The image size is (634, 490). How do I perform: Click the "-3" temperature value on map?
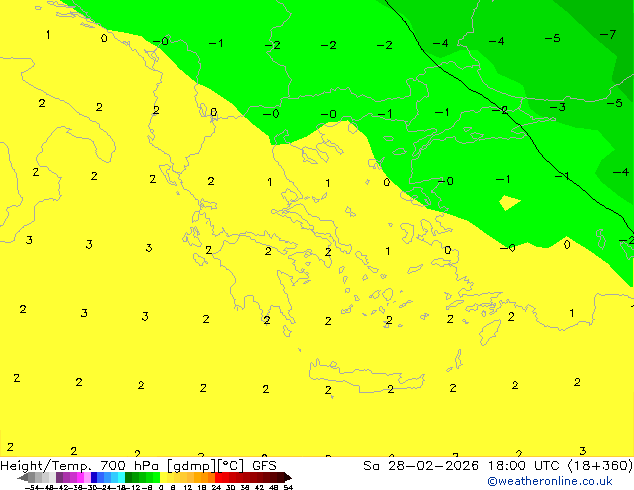click(557, 107)
